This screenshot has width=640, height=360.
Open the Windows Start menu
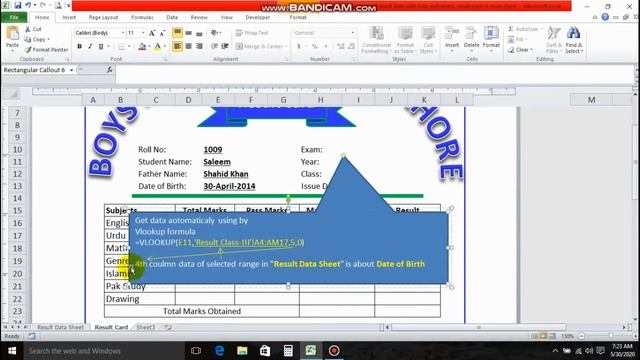click(x=12, y=351)
